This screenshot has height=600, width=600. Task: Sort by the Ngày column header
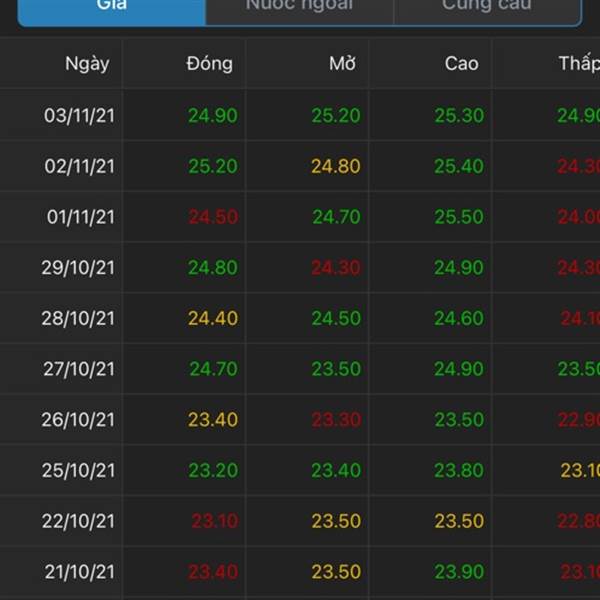coord(87,64)
